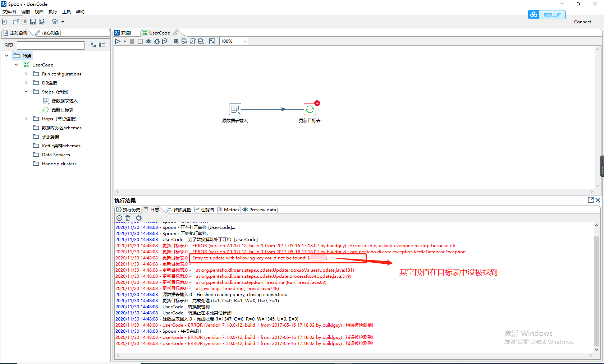Click the red error badge on 更新目标表 step
Viewport: 604px width, 364px height.
point(317,103)
